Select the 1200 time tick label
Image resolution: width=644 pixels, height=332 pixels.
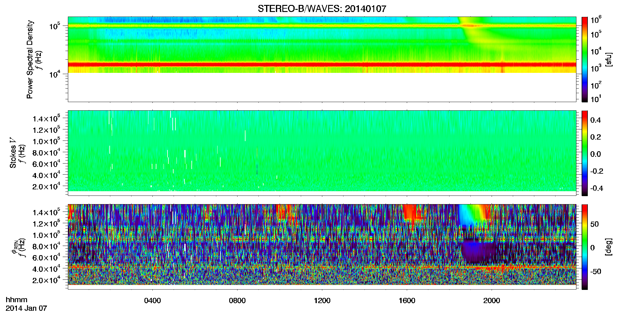pos(322,301)
